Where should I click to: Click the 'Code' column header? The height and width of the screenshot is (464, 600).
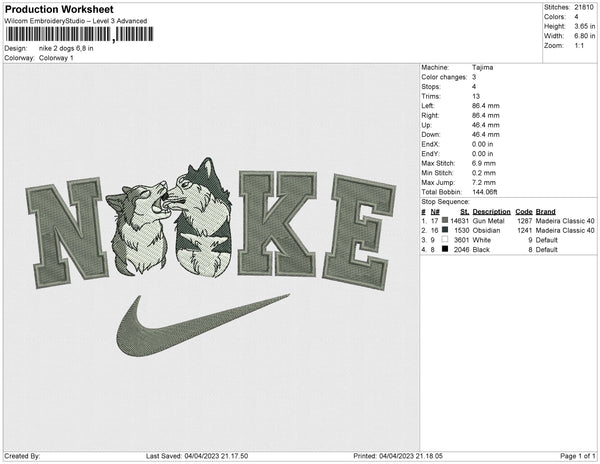524,211
